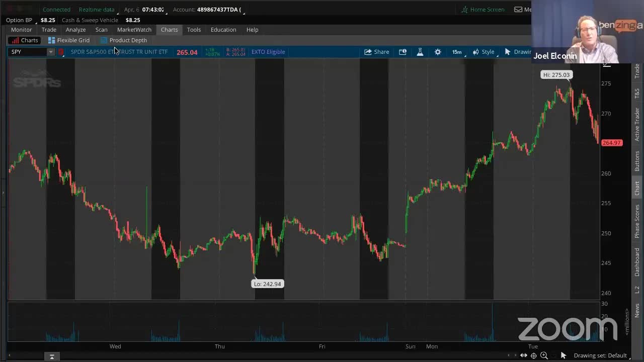Click the Wed date axis label
The height and width of the screenshot is (362, 644).
coord(115,346)
